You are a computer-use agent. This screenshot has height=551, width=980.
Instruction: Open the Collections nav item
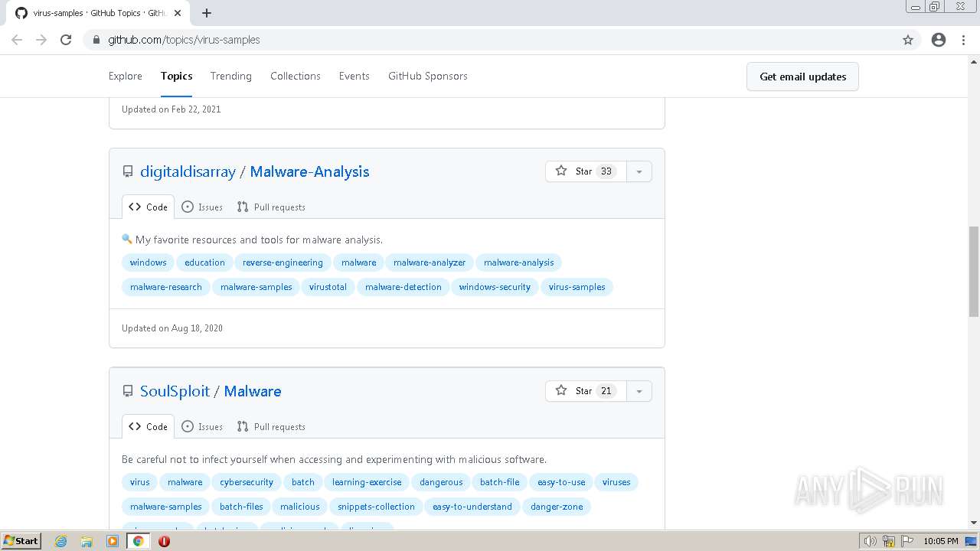(x=296, y=76)
